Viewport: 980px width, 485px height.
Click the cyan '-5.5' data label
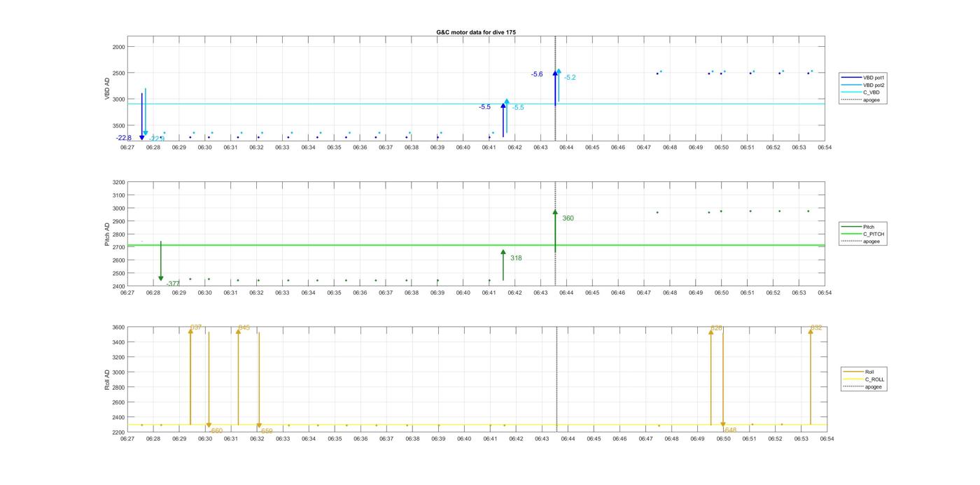[x=518, y=108]
